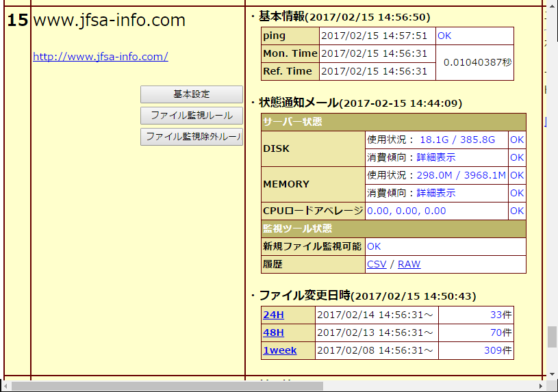Open the 48H file change list
The image size is (558, 392).
(273, 333)
